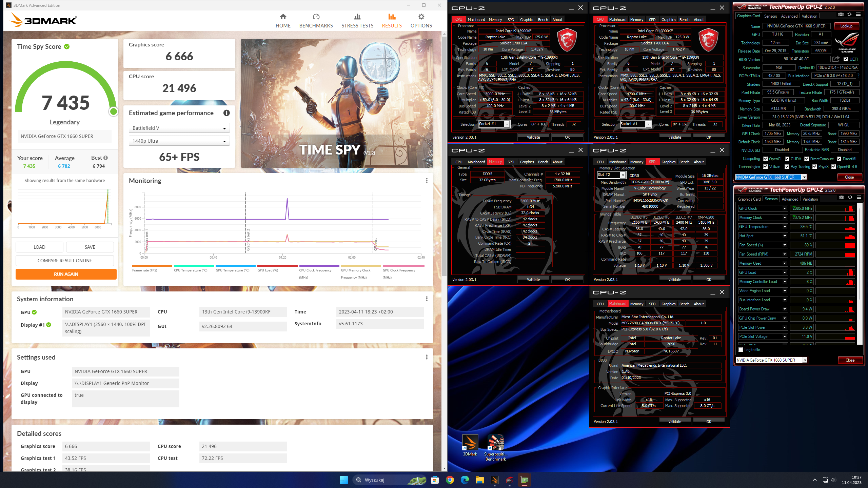868x488 pixels.
Task: Open Graphics tab in CPU-Z Memory window
Action: (x=527, y=162)
